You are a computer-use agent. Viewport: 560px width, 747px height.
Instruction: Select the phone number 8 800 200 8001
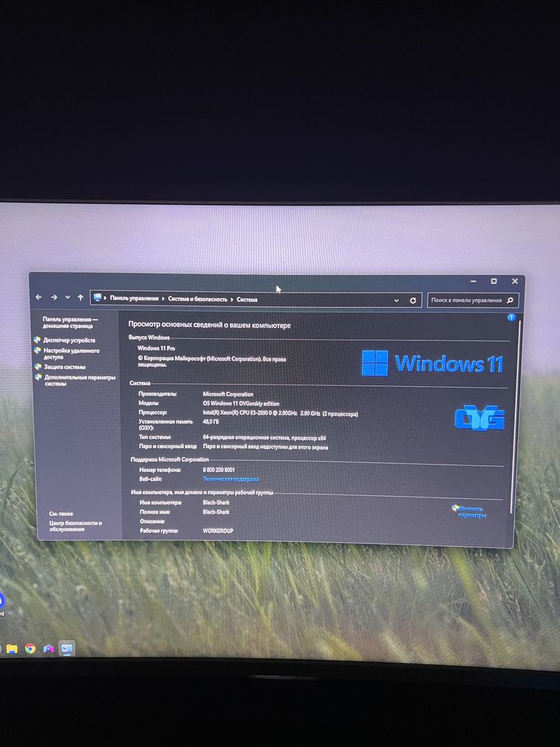[x=219, y=470]
